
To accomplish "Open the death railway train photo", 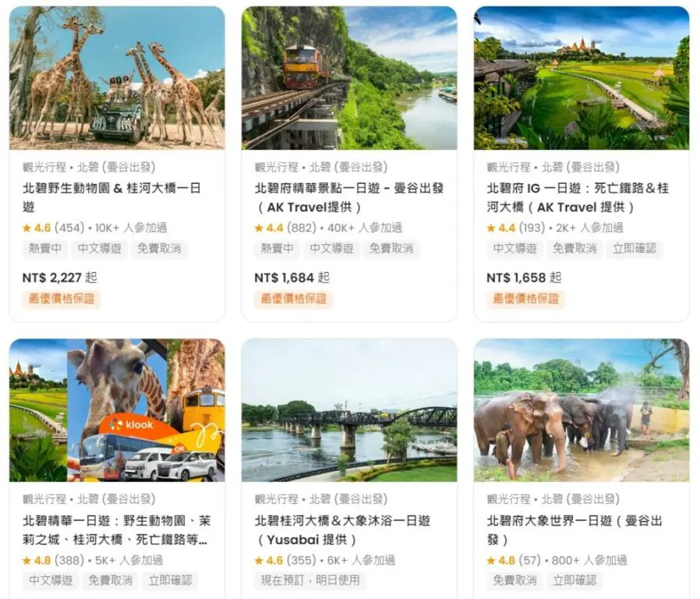I will (349, 78).
